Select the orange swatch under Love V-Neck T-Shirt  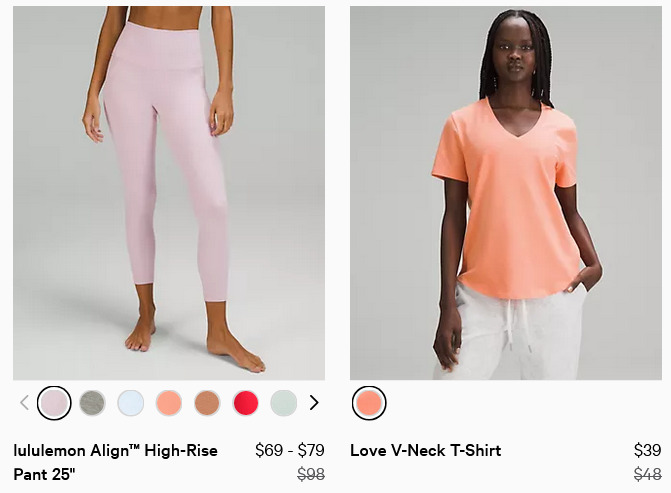369,403
